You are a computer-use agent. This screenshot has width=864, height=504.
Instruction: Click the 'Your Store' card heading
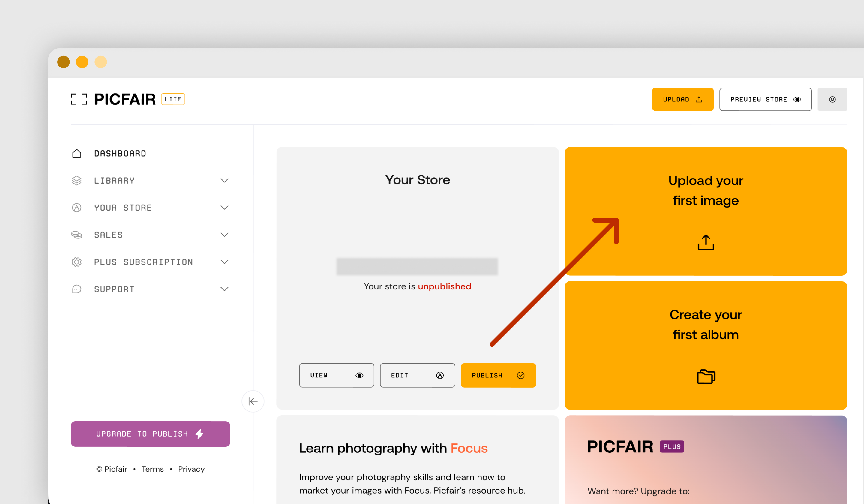point(417,180)
